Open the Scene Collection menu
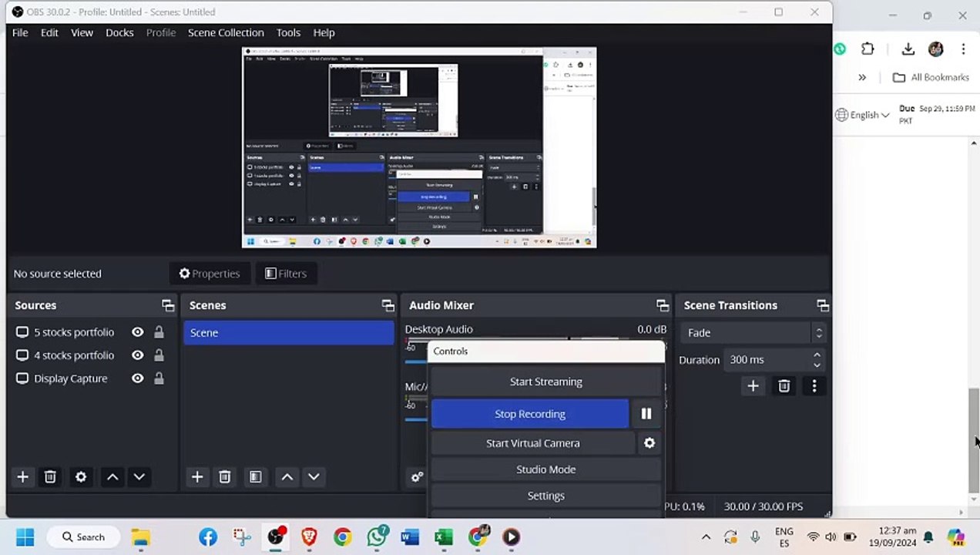980x555 pixels. (x=226, y=32)
